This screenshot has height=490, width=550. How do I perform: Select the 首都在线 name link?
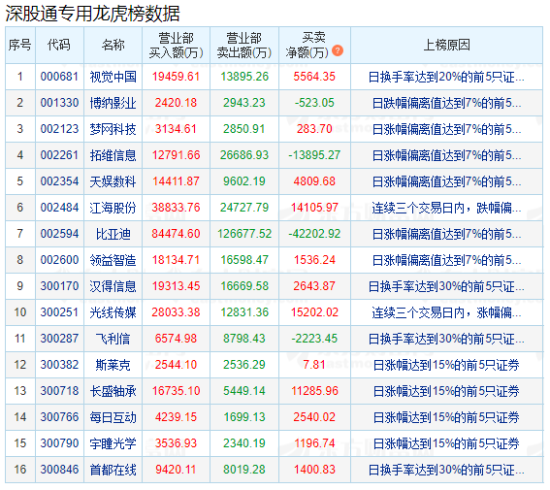[113, 470]
